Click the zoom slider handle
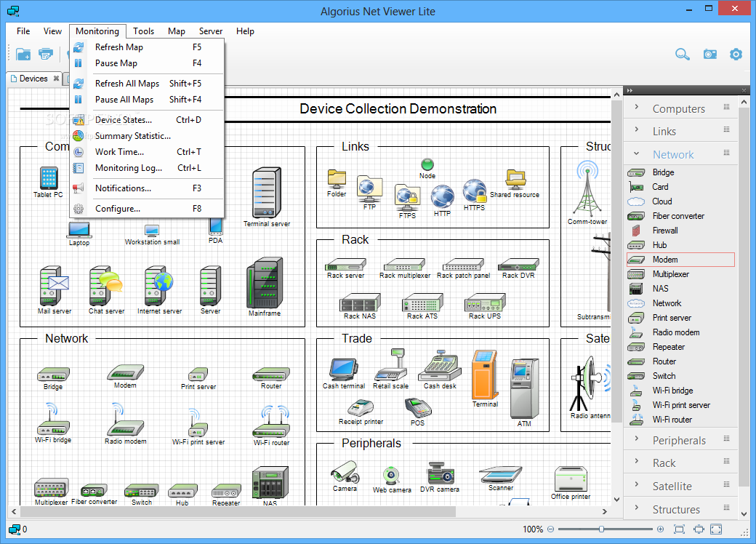 click(601, 529)
